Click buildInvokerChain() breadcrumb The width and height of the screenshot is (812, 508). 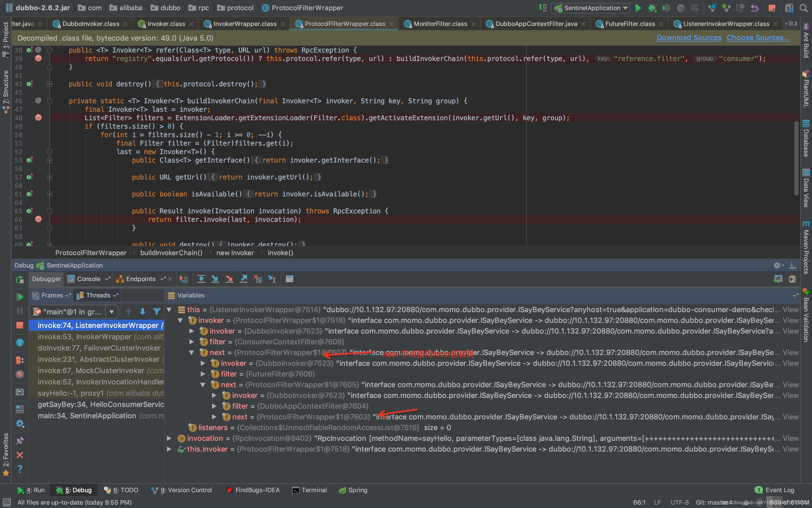[x=171, y=253]
